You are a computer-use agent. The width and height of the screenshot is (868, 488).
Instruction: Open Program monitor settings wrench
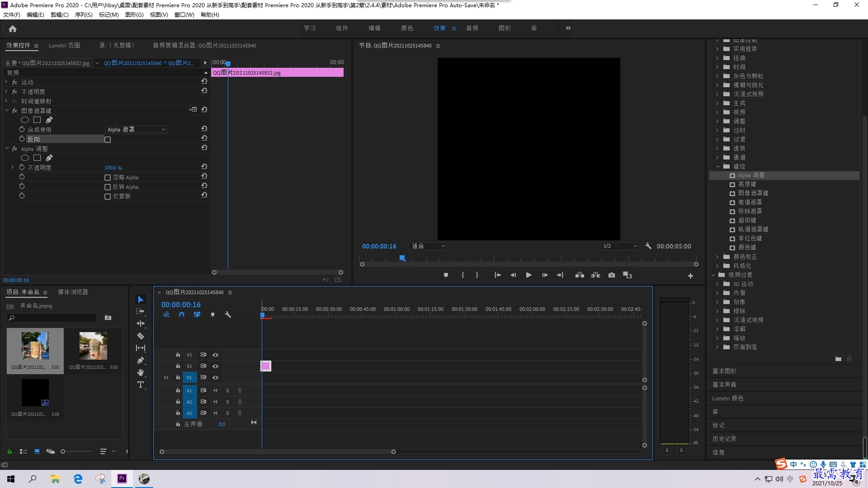tap(648, 246)
